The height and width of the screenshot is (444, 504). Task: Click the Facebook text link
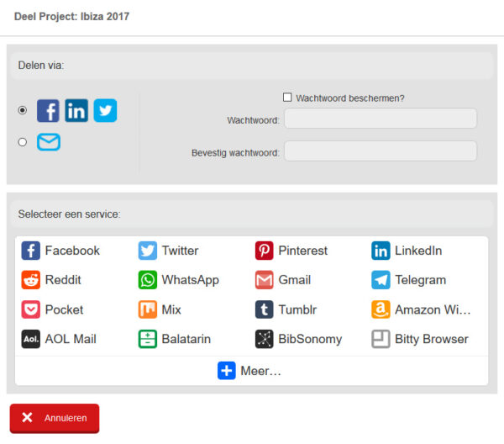click(x=72, y=251)
